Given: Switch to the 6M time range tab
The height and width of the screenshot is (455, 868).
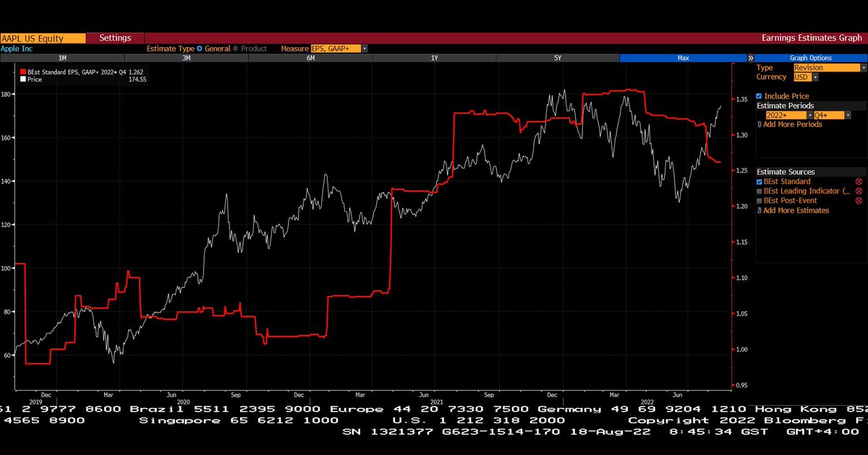Looking at the screenshot, I should click(310, 58).
